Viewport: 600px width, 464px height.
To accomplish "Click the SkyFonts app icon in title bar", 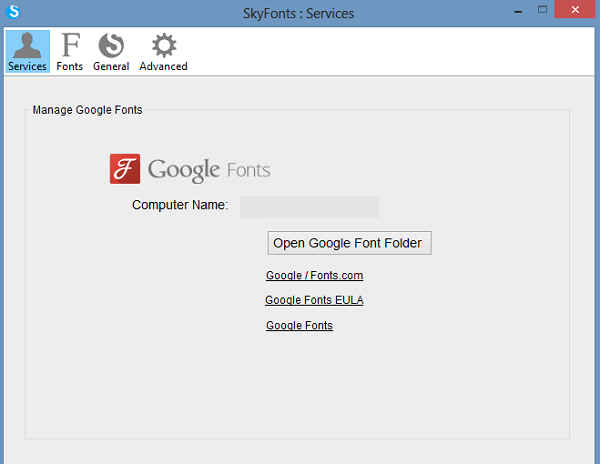I will [14, 13].
